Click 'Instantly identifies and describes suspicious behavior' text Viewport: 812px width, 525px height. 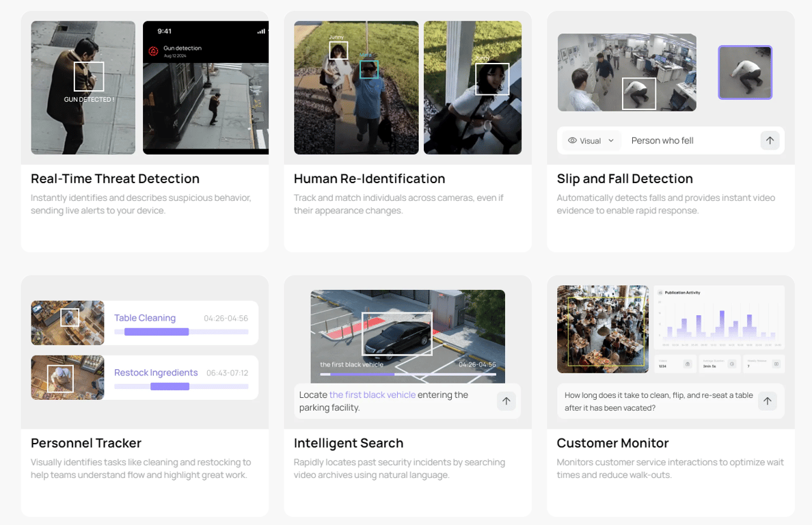[x=141, y=204]
